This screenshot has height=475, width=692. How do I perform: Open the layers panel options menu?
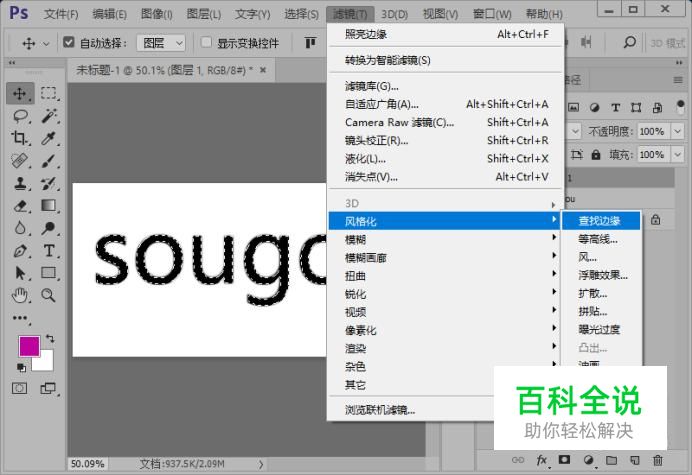click(x=678, y=80)
